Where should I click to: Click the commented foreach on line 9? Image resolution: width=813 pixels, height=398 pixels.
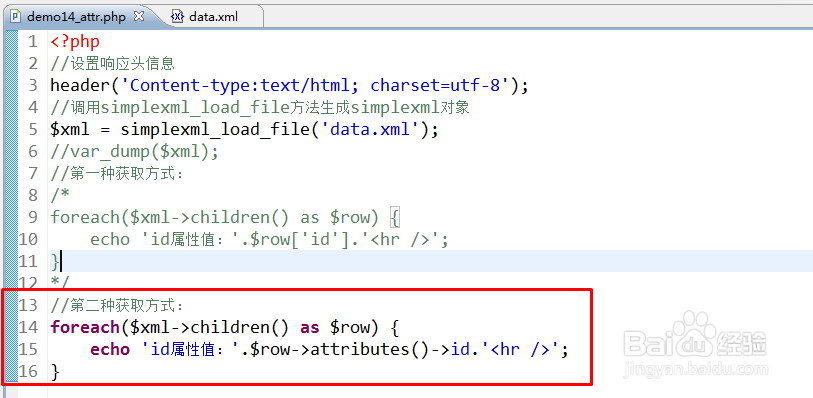pos(225,217)
